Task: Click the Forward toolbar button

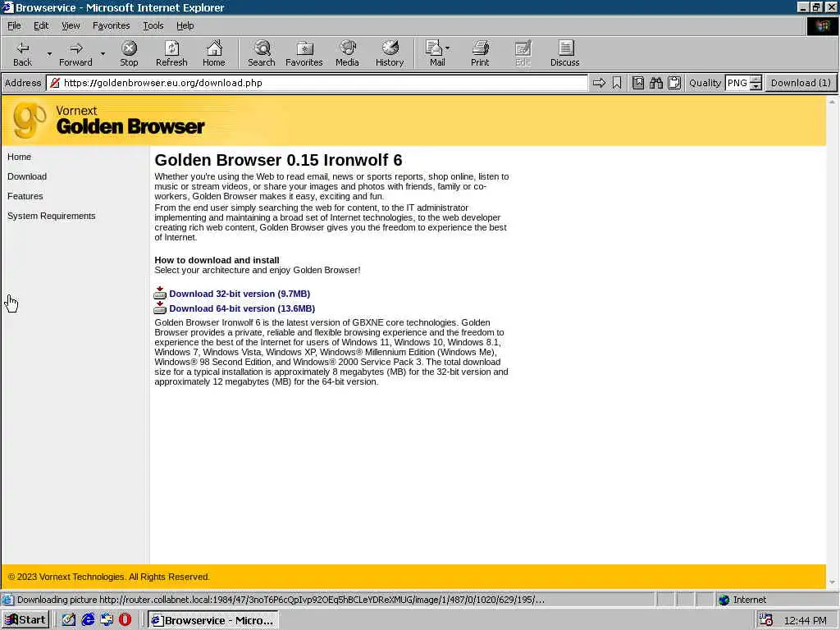Action: (x=75, y=53)
